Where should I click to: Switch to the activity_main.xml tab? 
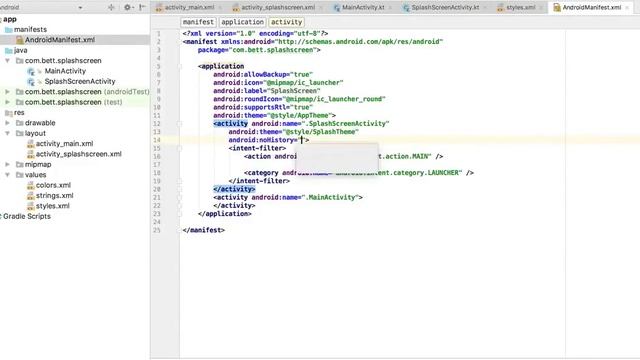[x=189, y=7]
